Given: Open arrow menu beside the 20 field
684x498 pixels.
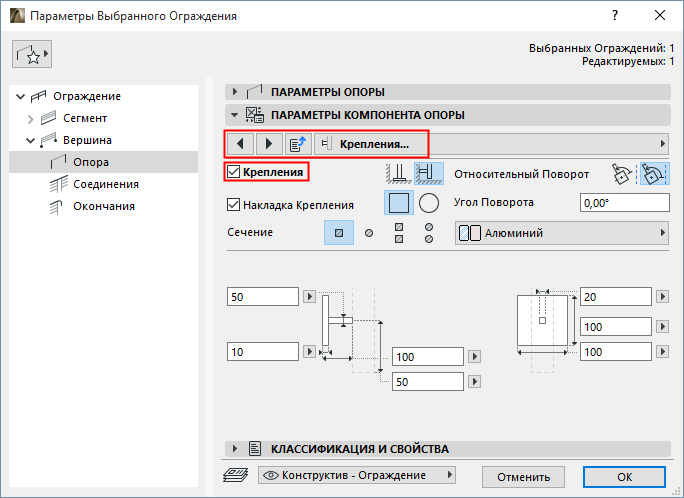Looking at the screenshot, I should [663, 297].
